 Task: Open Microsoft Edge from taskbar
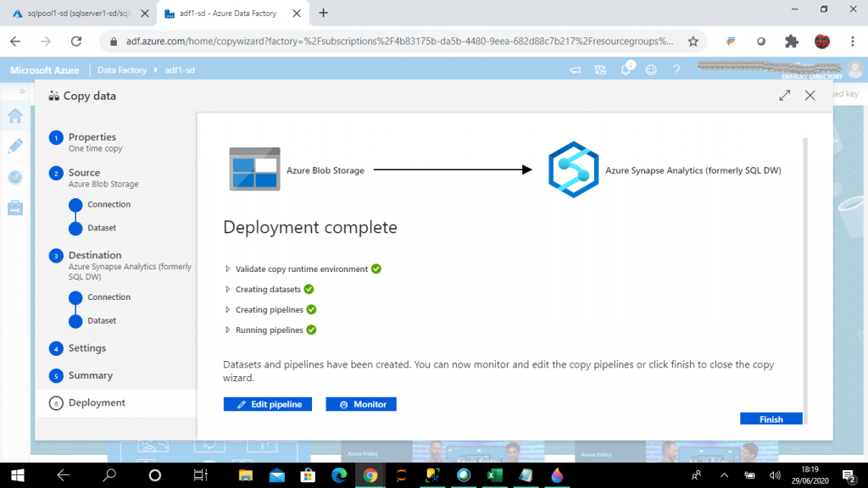(339, 475)
